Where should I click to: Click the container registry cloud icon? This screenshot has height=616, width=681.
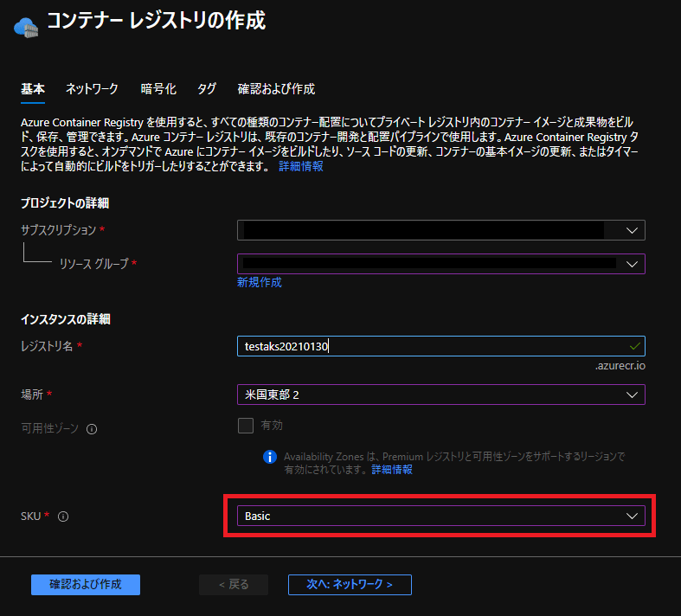coord(26,28)
